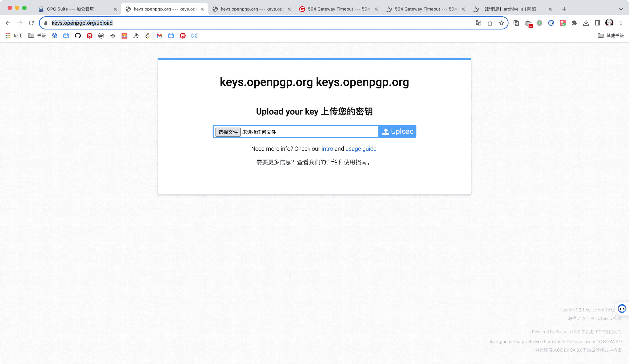Open Chrome three-dot menu
The width and height of the screenshot is (629, 364).
pyautogui.click(x=621, y=23)
